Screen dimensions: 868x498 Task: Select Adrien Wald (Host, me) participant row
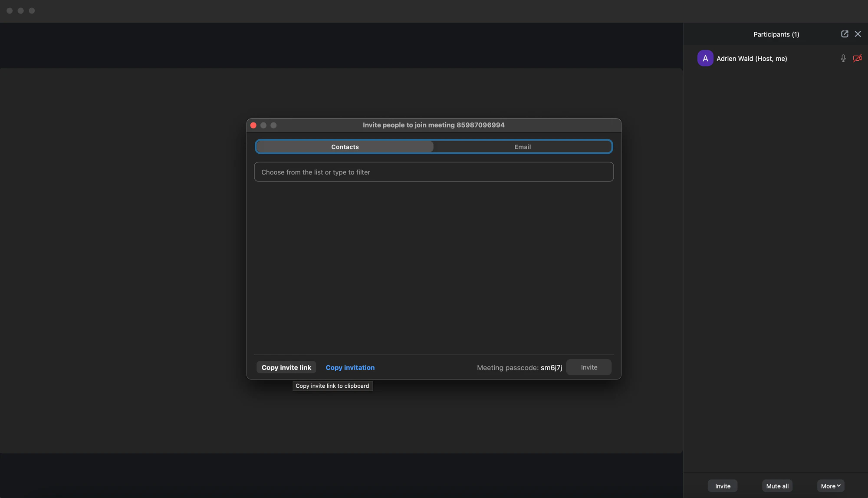click(752, 58)
